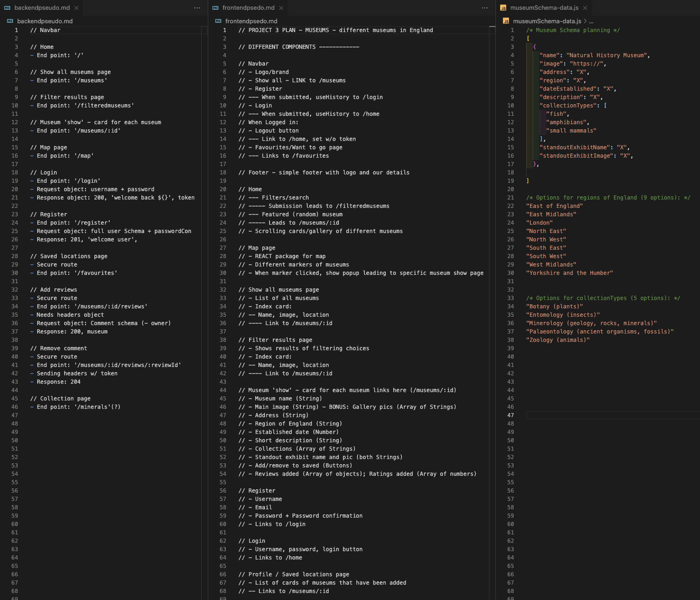This screenshot has width=700, height=600.
Task: Open More Actions for frontendpsedo.md editor group
Action: coord(485,8)
